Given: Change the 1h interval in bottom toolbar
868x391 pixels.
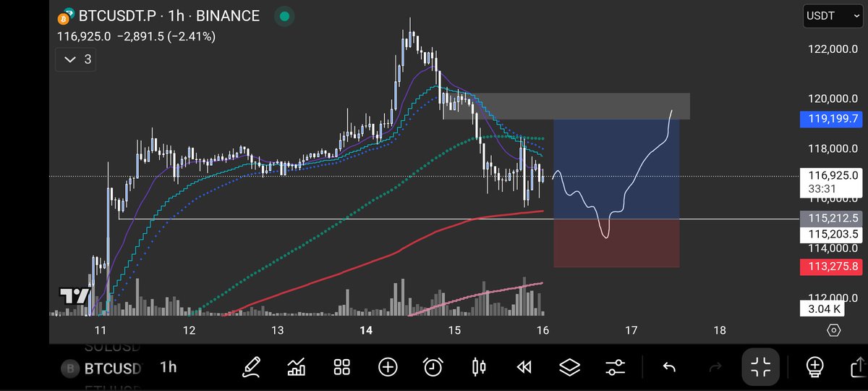Looking at the screenshot, I should tap(168, 367).
